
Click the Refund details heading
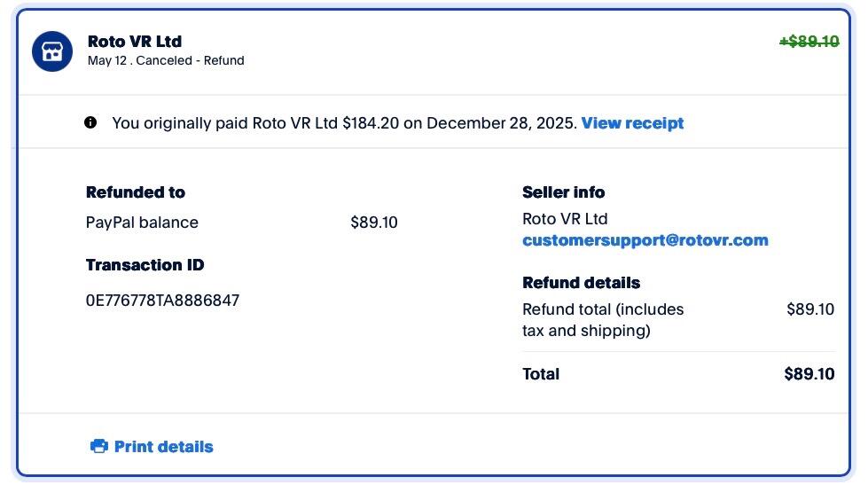point(582,283)
